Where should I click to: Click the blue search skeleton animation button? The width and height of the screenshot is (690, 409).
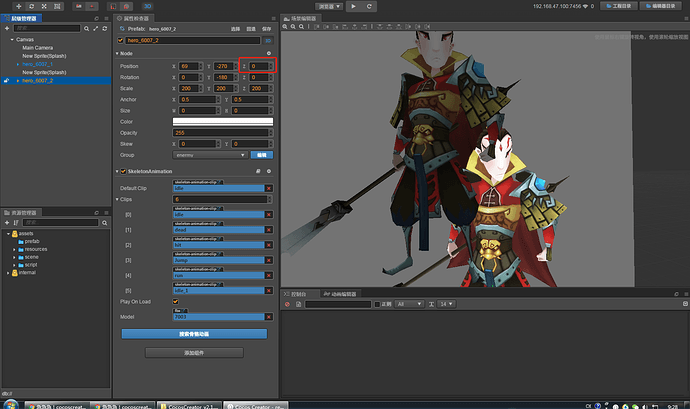point(194,333)
